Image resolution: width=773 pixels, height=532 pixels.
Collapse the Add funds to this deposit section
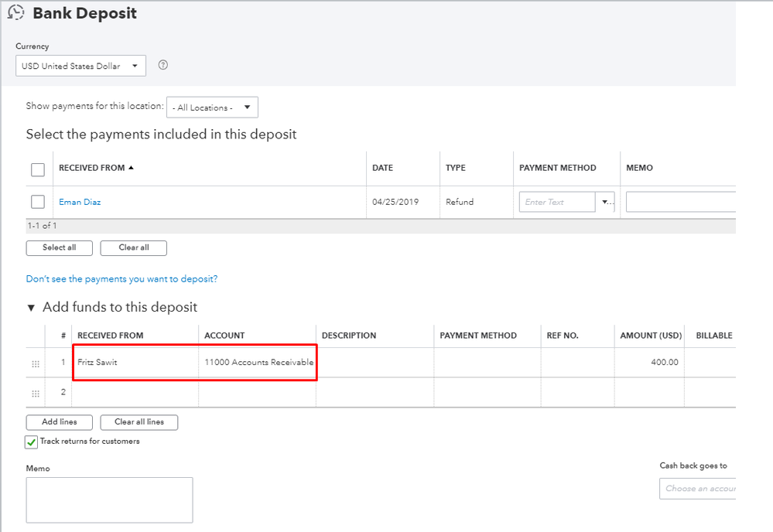click(31, 308)
